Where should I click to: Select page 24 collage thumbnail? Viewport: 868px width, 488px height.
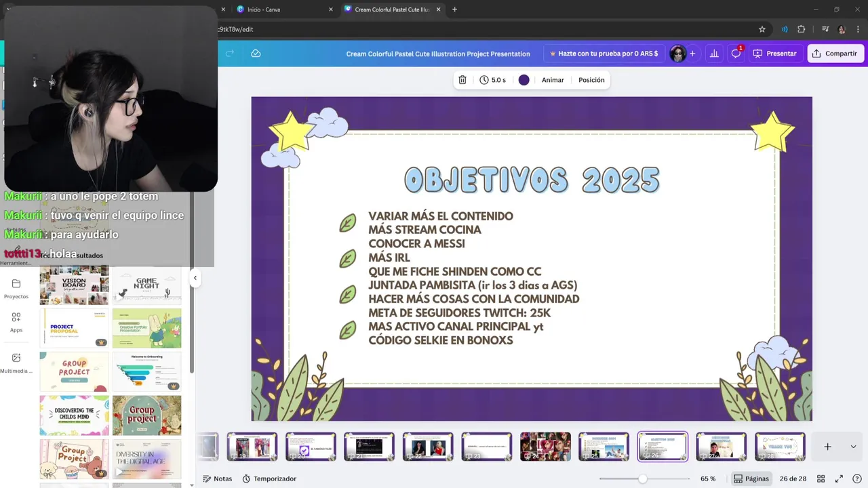pyautogui.click(x=545, y=447)
